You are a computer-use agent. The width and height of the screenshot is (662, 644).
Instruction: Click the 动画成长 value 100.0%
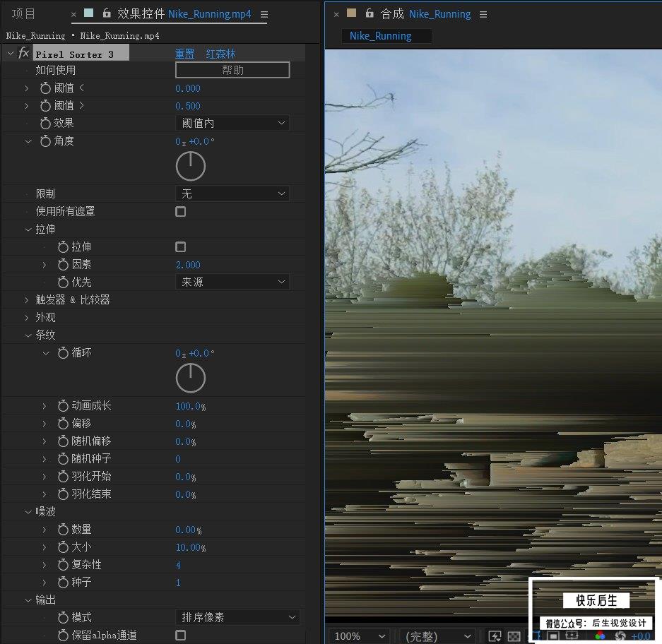191,407
